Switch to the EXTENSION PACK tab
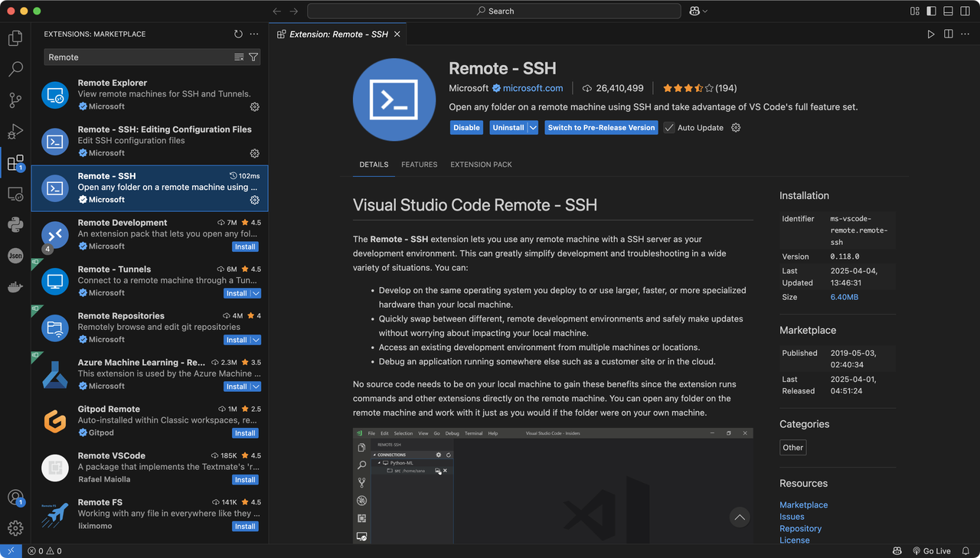This screenshot has height=558, width=980. 481,165
